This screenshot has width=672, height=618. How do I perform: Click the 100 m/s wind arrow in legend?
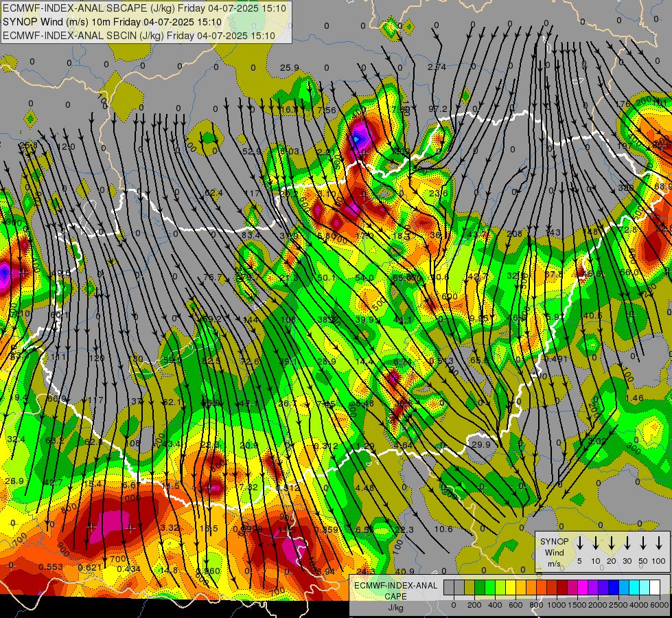pyautogui.click(x=659, y=542)
